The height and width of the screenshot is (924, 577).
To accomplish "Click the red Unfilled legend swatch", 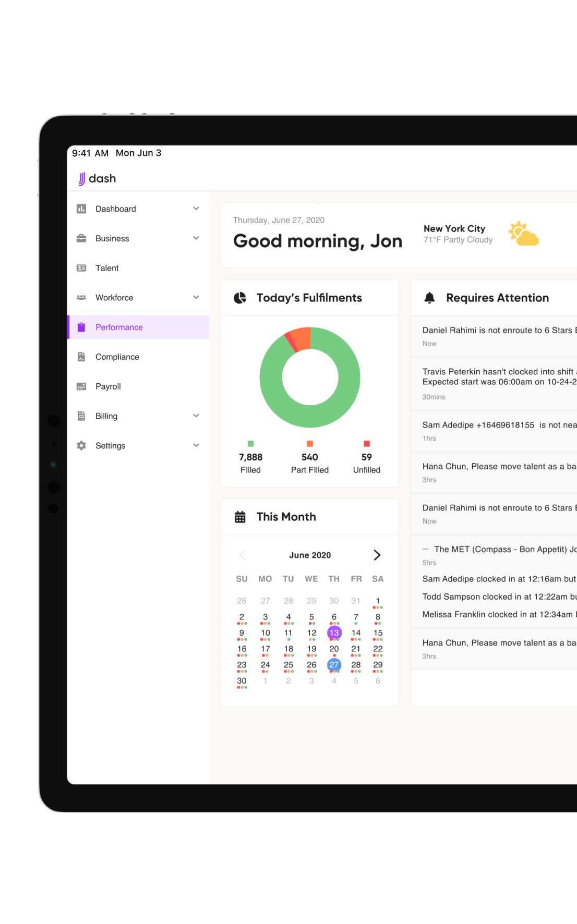I will [x=367, y=444].
